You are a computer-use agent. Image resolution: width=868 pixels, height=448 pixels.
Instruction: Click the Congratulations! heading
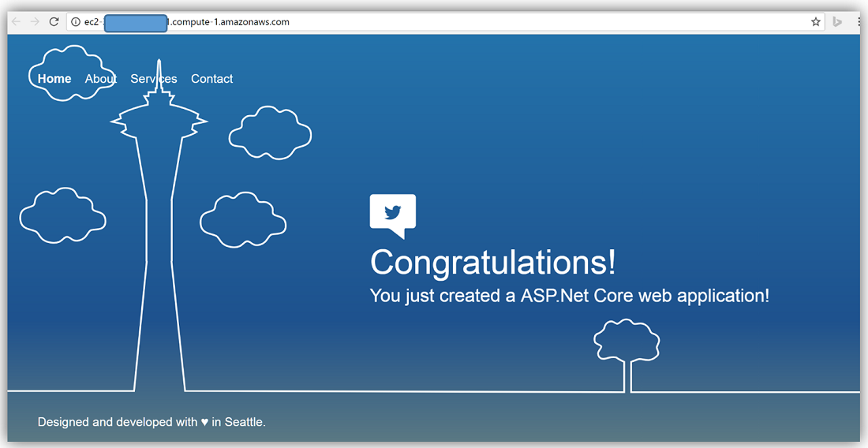coord(493,263)
